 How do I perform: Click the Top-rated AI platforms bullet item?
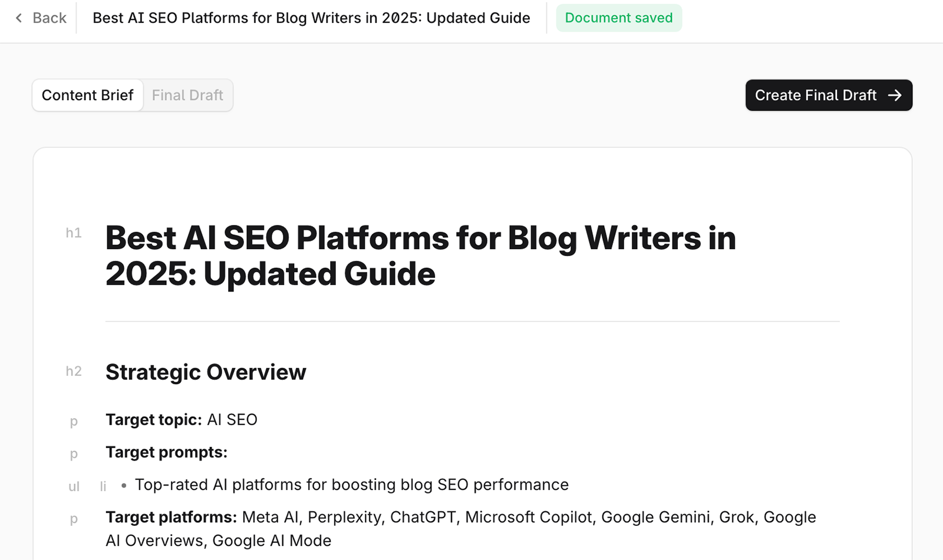[352, 485]
